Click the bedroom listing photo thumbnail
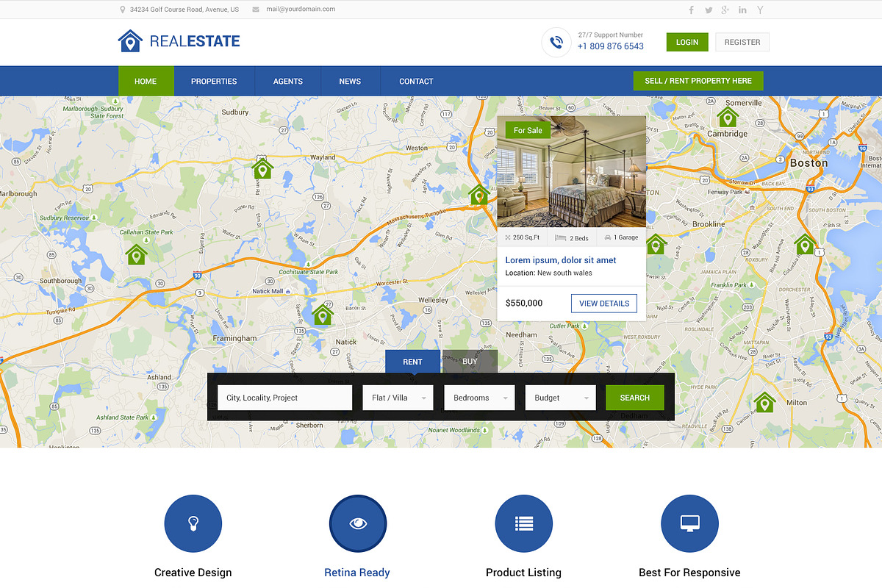 tap(572, 171)
